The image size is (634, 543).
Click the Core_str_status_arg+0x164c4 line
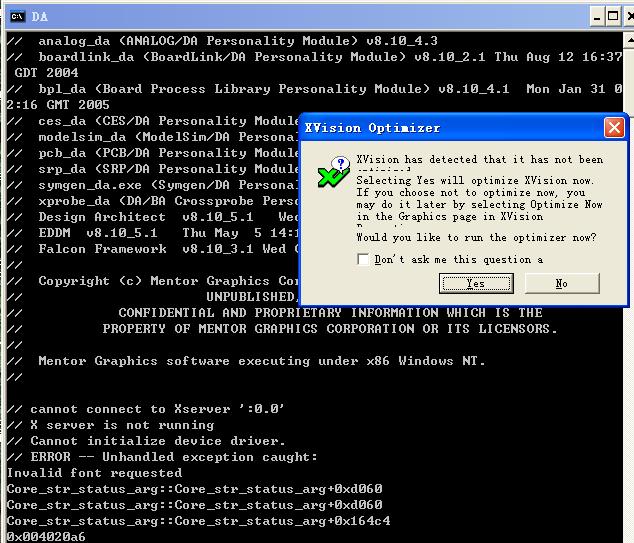[x=199, y=521]
